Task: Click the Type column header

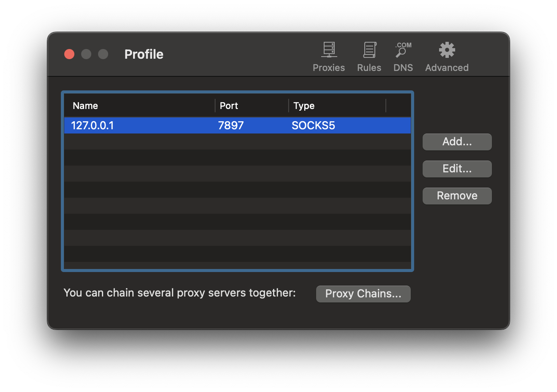Action: pos(303,106)
